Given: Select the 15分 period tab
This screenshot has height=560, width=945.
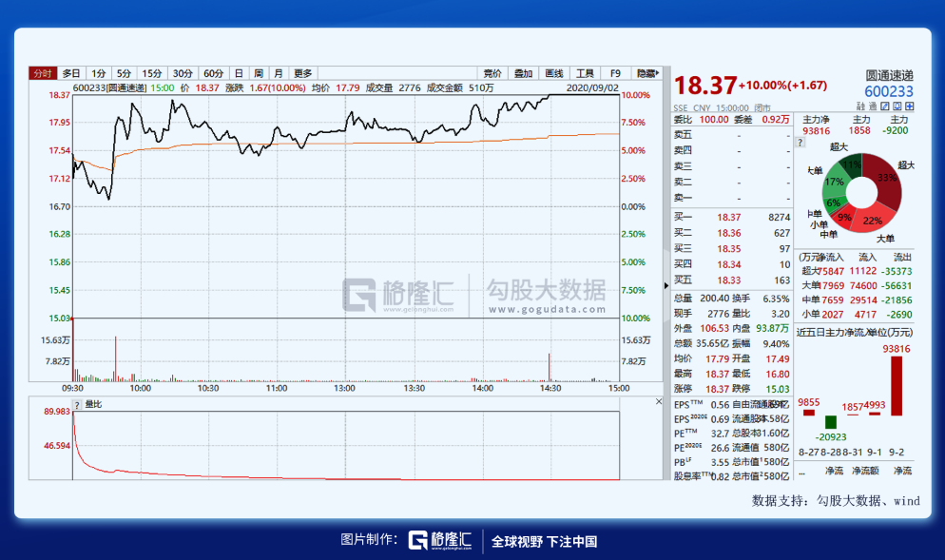Looking at the screenshot, I should (x=152, y=73).
